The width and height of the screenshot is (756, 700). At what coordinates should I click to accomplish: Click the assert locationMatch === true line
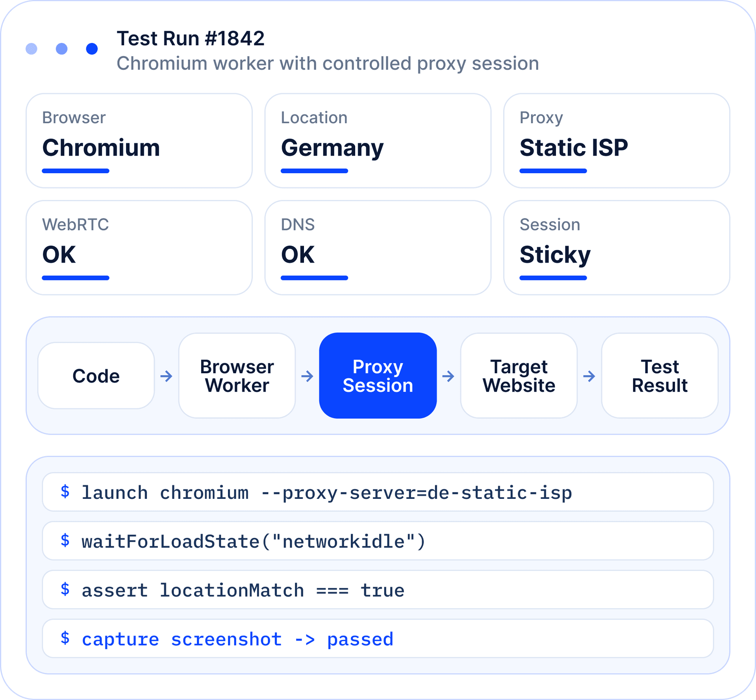pyautogui.click(x=378, y=590)
